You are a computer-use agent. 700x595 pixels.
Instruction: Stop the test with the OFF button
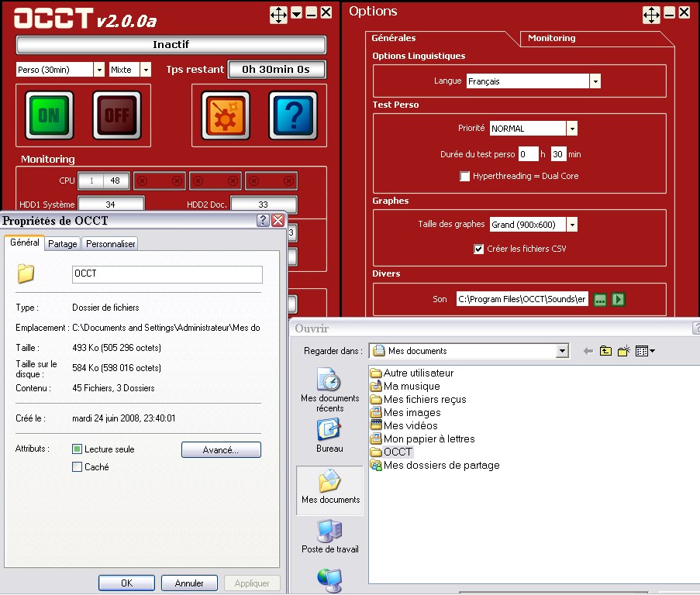tap(117, 115)
